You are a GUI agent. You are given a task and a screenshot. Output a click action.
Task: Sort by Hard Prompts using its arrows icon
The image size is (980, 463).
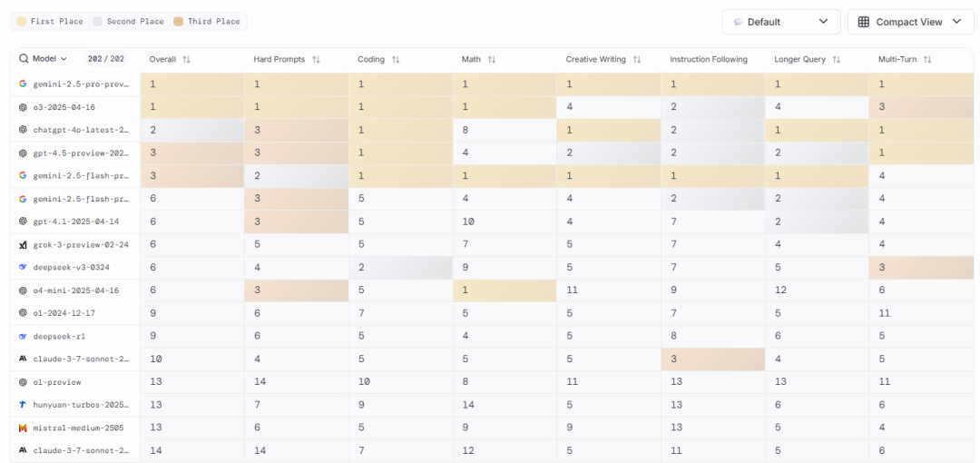(316, 60)
